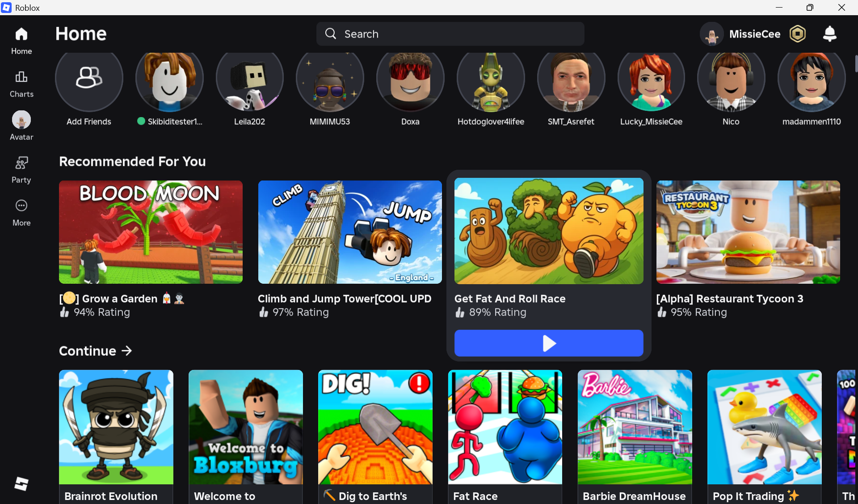858x504 pixels.
Task: Select Climb and Jump Tower game title
Action: coord(345,298)
